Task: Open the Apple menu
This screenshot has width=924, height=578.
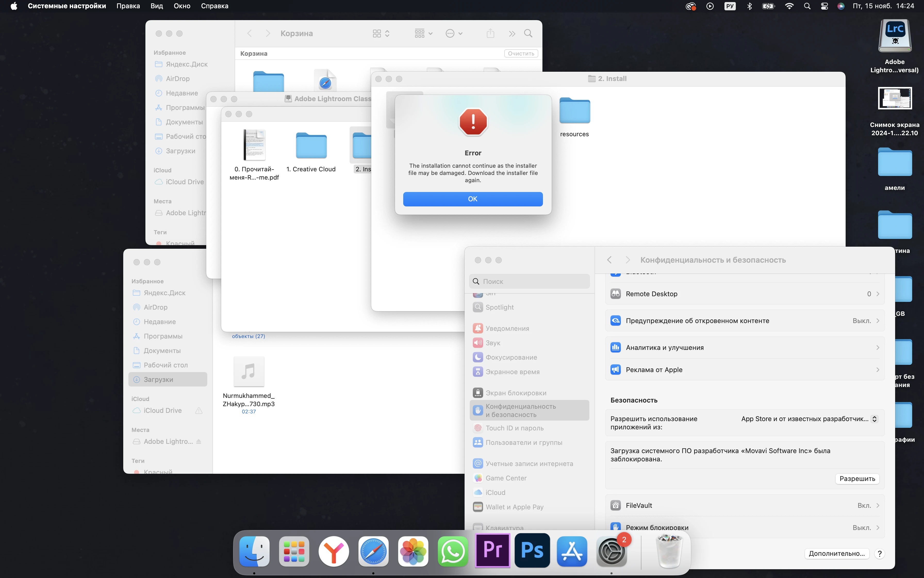Action: [x=14, y=6]
